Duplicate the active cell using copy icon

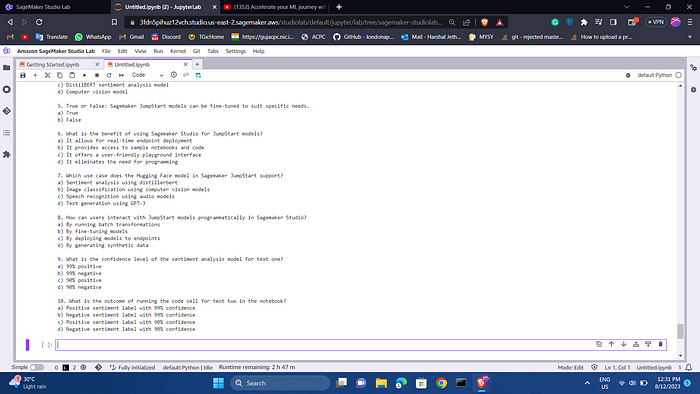[599, 344]
